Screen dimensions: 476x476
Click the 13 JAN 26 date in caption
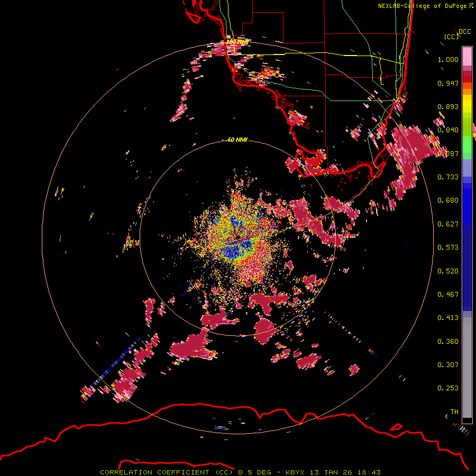point(332,472)
